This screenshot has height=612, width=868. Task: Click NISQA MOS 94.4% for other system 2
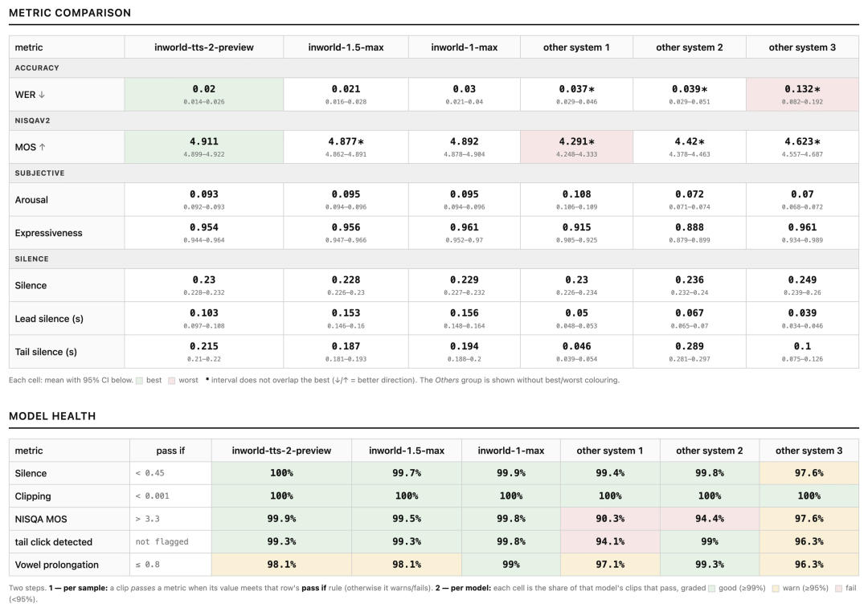tap(709, 519)
